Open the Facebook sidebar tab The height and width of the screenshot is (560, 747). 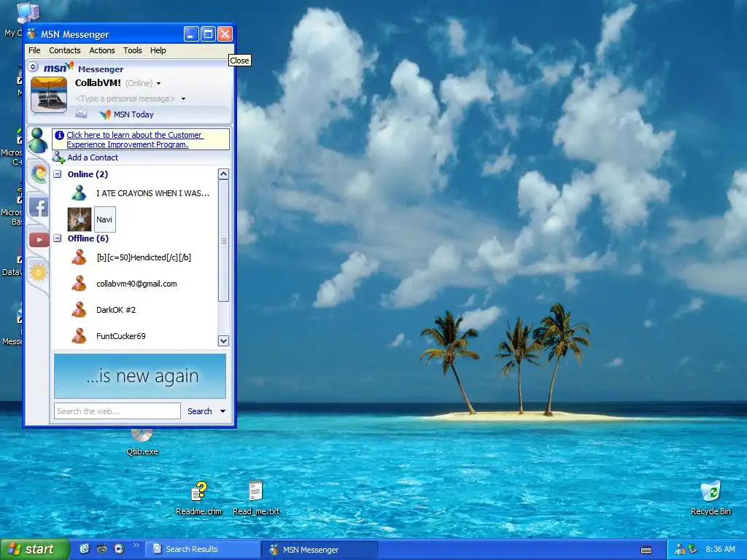tap(39, 206)
